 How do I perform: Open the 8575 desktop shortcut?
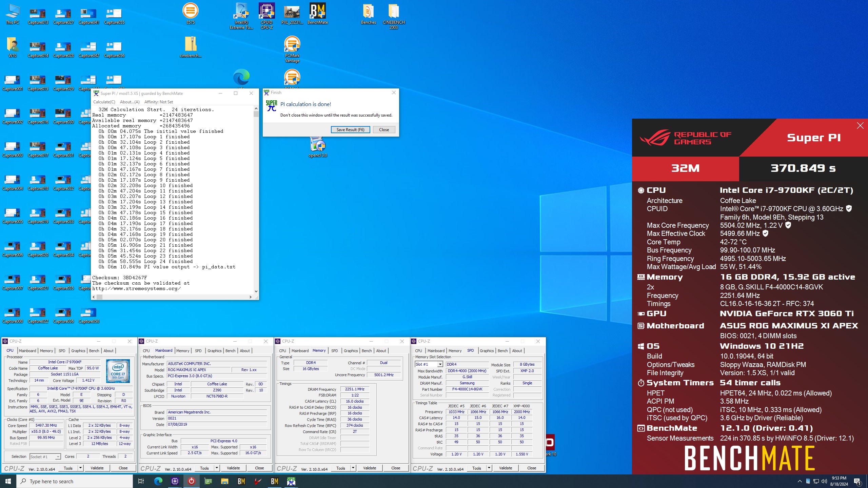pyautogui.click(x=190, y=14)
